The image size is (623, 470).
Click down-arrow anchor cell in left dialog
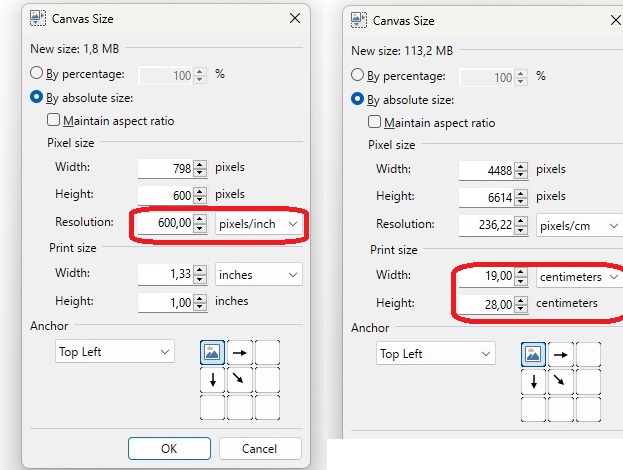tap(213, 380)
